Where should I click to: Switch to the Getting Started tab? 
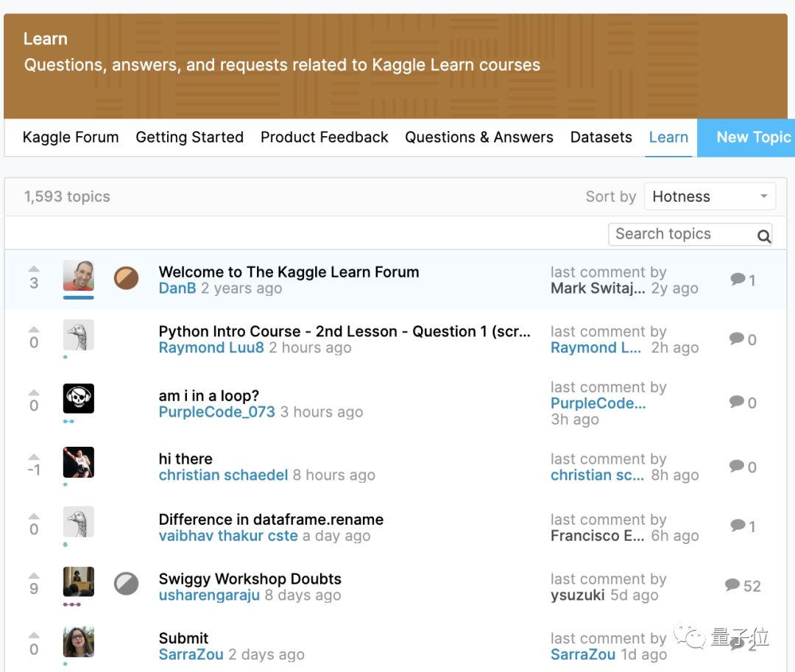coord(190,138)
